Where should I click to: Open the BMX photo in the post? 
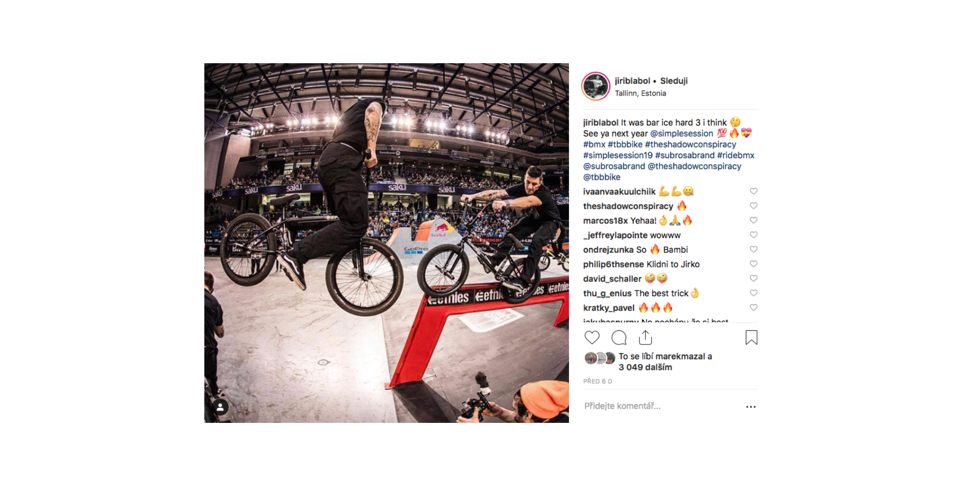tap(387, 243)
